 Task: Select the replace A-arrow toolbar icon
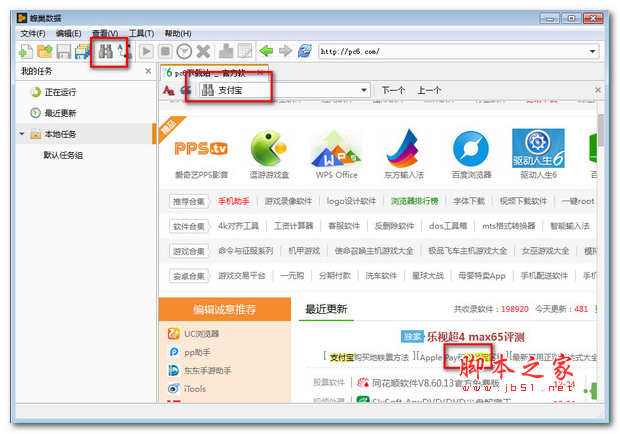tap(124, 51)
